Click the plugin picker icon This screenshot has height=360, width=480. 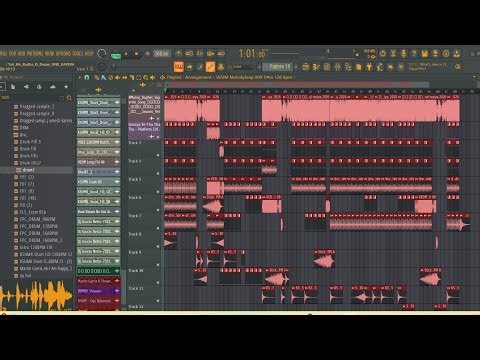tap(369, 67)
